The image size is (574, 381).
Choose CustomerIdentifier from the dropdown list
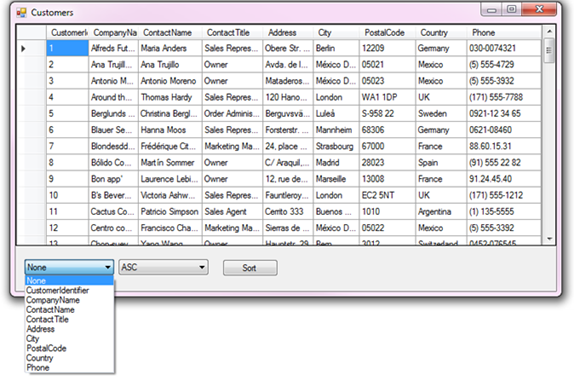(69, 290)
